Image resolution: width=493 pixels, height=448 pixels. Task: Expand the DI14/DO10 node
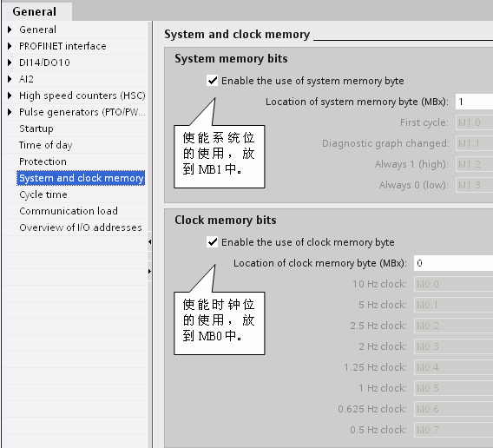tap(10, 63)
